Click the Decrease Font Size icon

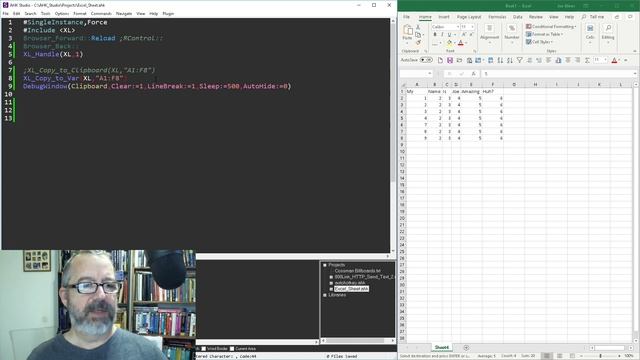471,35
